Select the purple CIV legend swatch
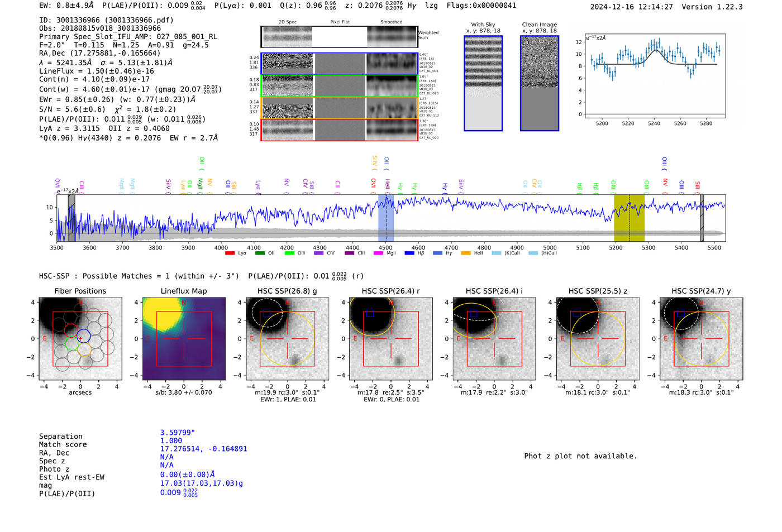Image resolution: width=782 pixels, height=532 pixels. (319, 253)
